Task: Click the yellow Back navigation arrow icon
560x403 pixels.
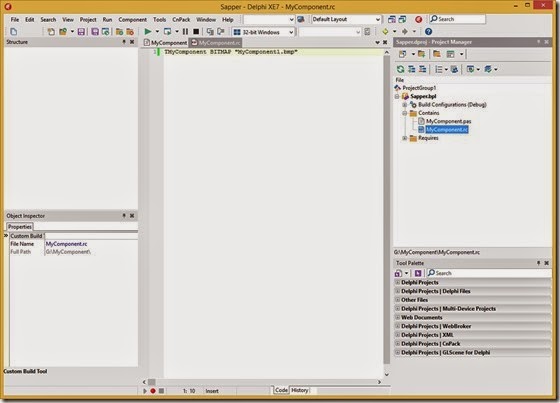Action: pyautogui.click(x=385, y=32)
